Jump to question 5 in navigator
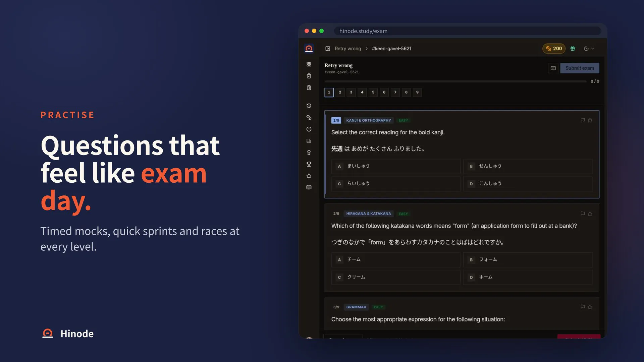 (373, 92)
